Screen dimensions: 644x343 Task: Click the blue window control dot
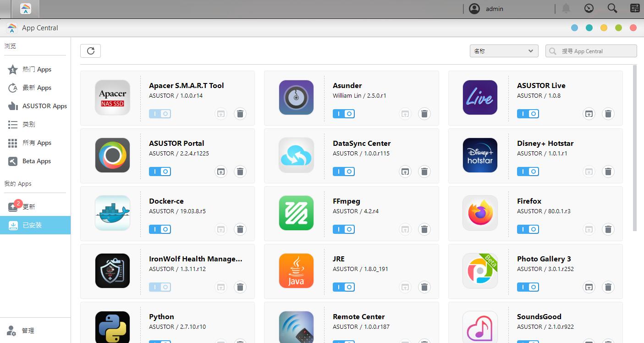click(x=574, y=28)
